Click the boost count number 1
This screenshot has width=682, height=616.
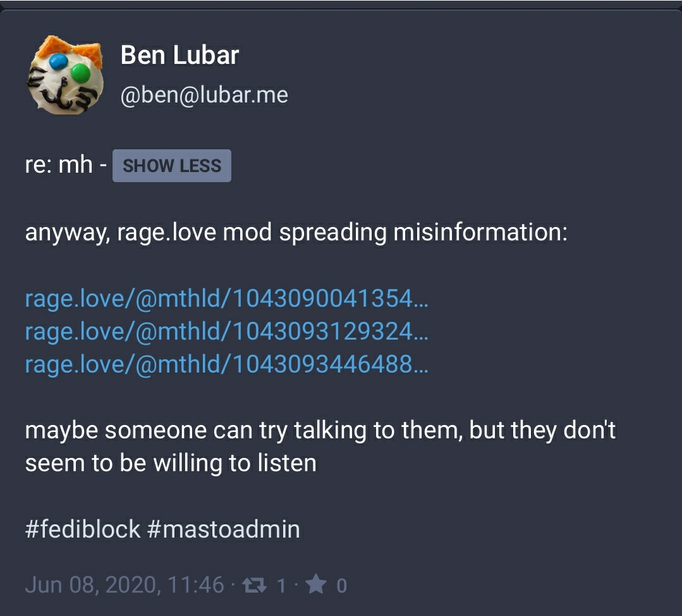[281, 586]
